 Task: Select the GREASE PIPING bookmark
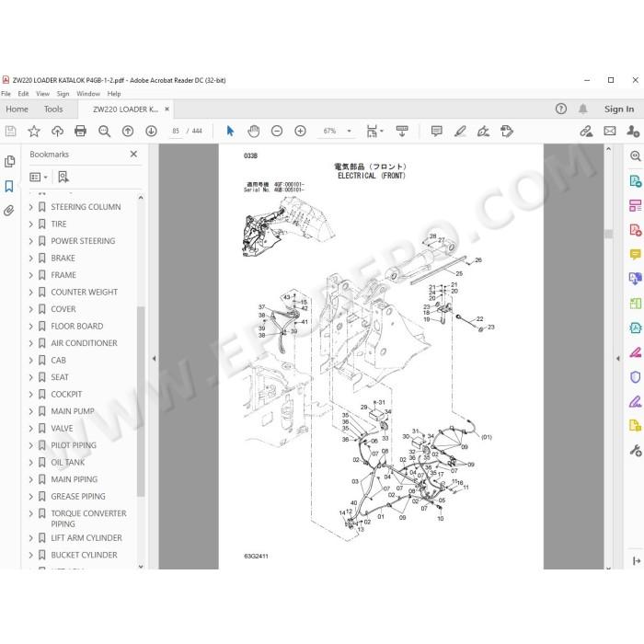point(78,497)
